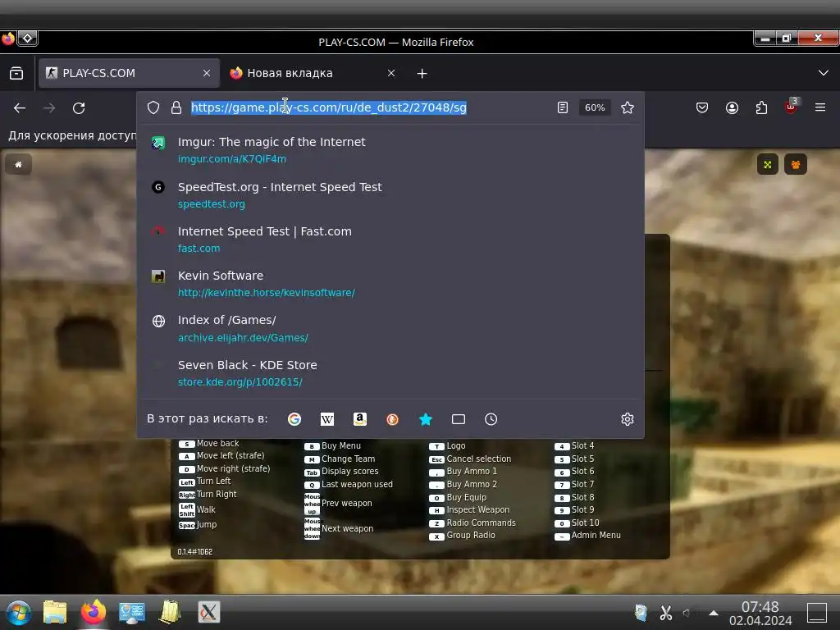The width and height of the screenshot is (840, 630).
Task: Open the yellow notes taskbar icon
Action: click(171, 612)
